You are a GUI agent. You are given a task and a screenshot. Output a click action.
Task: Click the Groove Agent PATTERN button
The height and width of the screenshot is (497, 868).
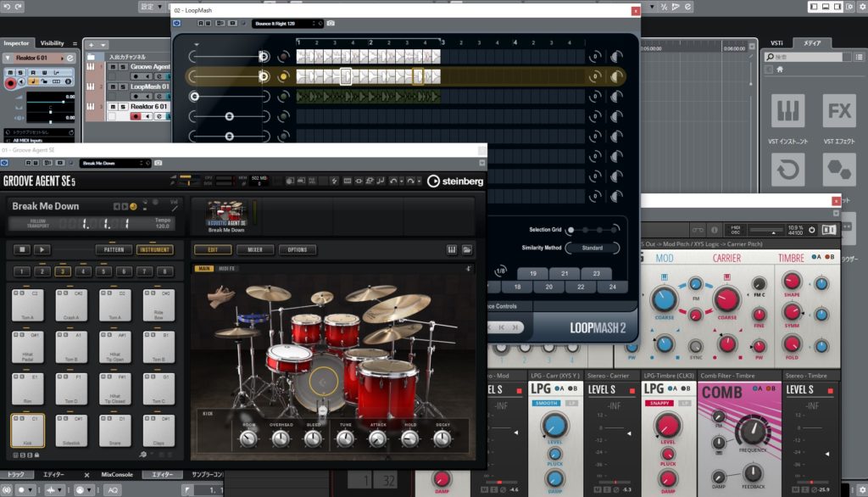pos(114,250)
